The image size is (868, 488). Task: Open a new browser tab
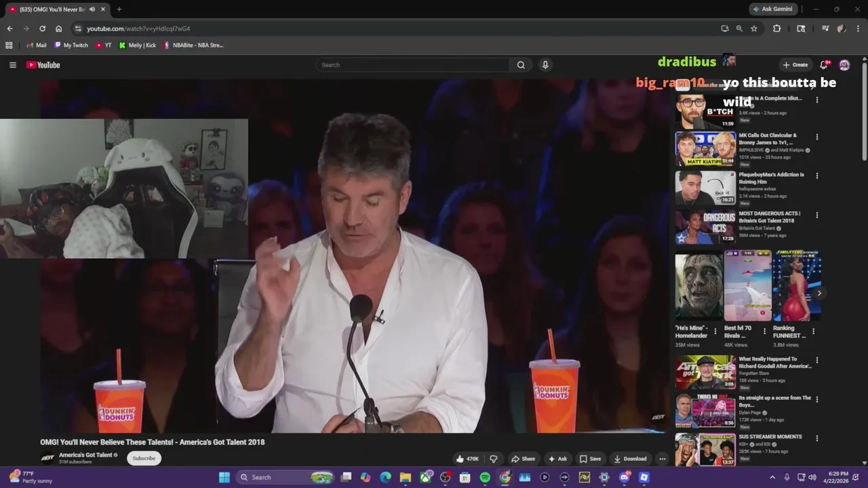pos(119,9)
